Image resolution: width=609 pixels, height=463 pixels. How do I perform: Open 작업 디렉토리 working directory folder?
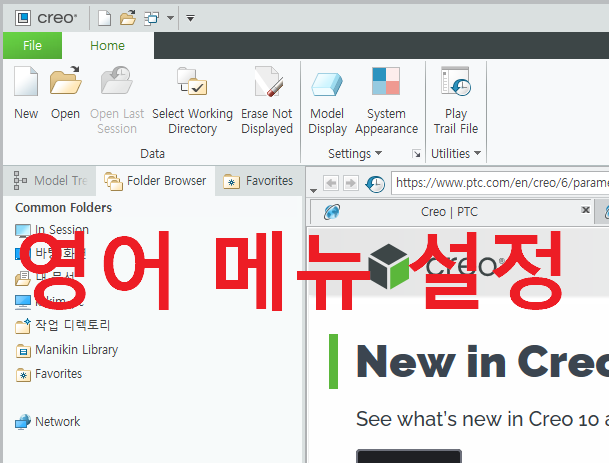(63, 325)
